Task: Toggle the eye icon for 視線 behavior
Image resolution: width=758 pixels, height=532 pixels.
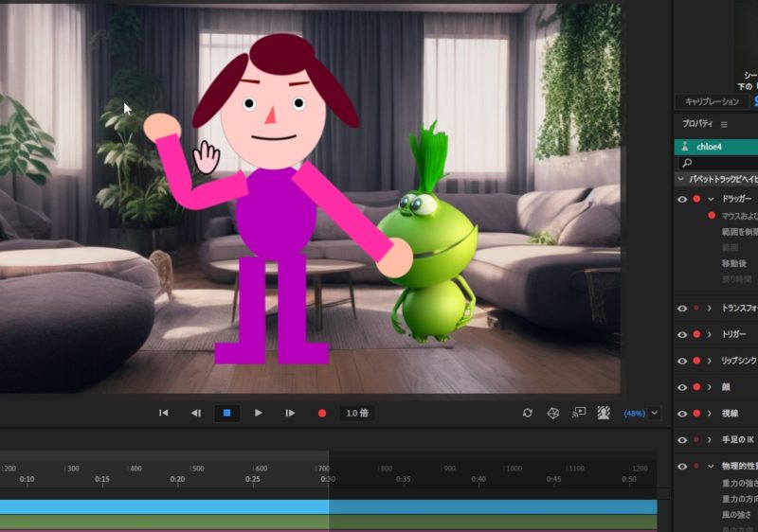Action: [681, 414]
